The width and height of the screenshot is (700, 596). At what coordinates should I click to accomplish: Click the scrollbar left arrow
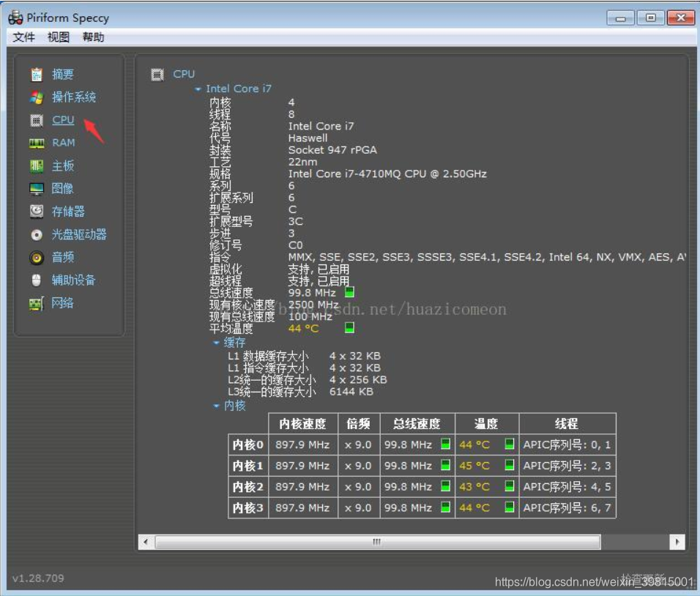tap(146, 543)
